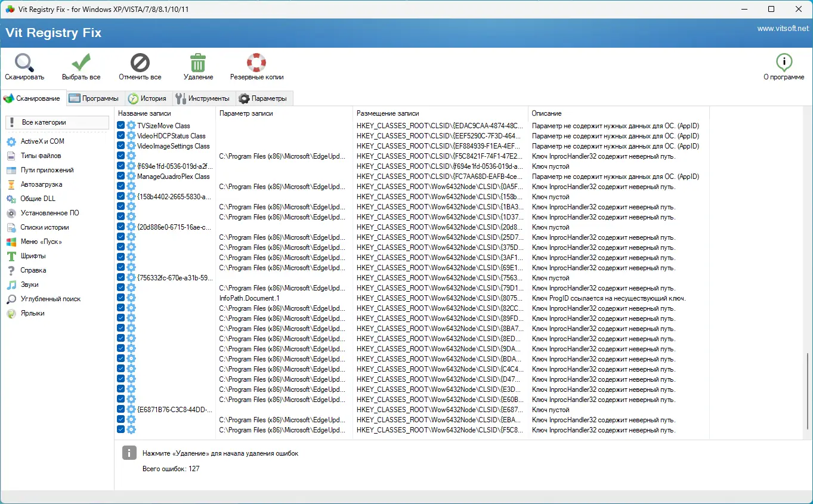The width and height of the screenshot is (813, 504).
Task: Select the Ярлыки shortcuts category
Action: [x=33, y=313]
